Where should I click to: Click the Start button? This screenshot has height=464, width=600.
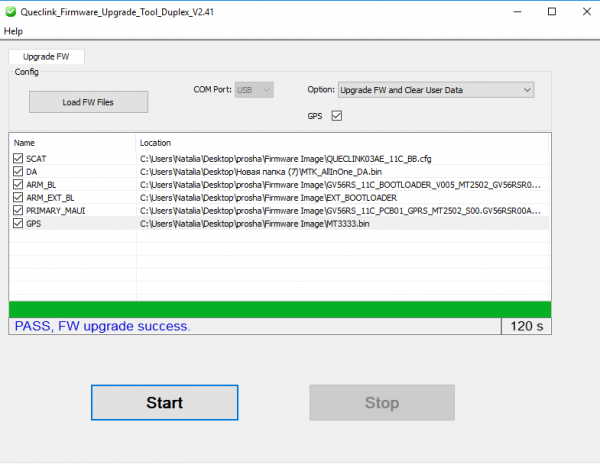point(165,402)
